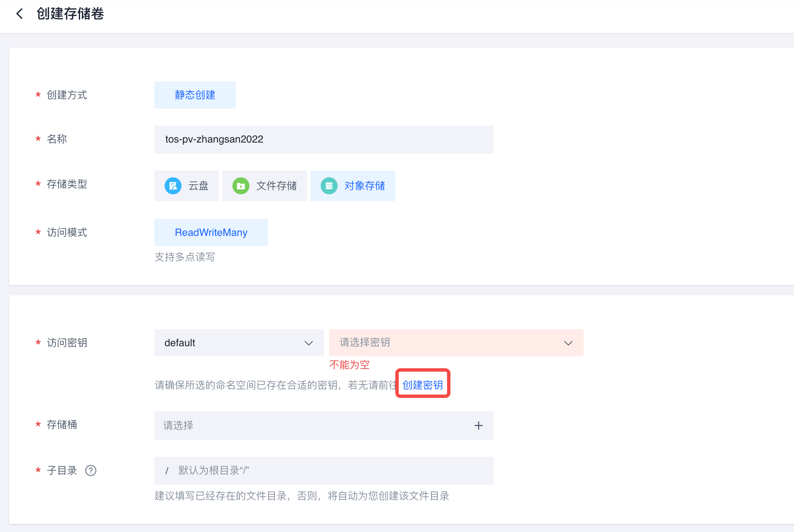Viewport: 794px width, 532px height.
Task: Select the 对象存储 storage type
Action: point(353,186)
